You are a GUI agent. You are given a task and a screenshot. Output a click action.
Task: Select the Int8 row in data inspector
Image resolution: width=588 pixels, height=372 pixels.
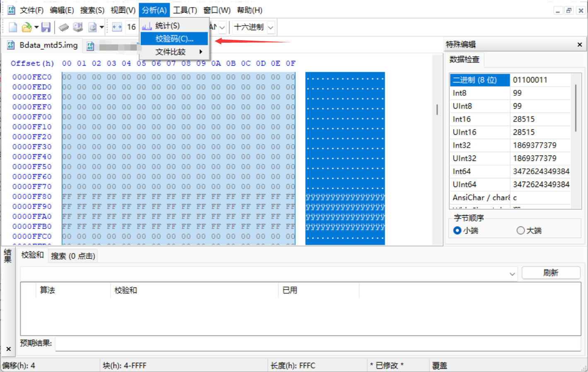(510, 93)
